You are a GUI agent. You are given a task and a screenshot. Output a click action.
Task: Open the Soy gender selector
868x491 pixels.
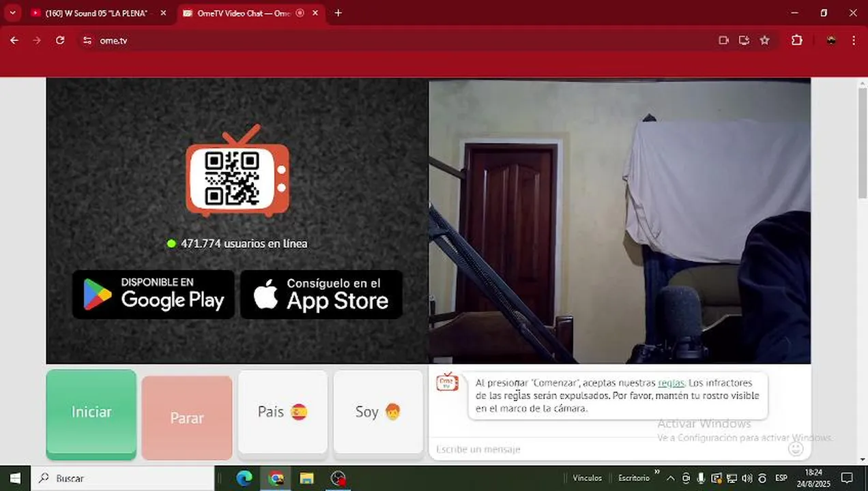tap(378, 412)
